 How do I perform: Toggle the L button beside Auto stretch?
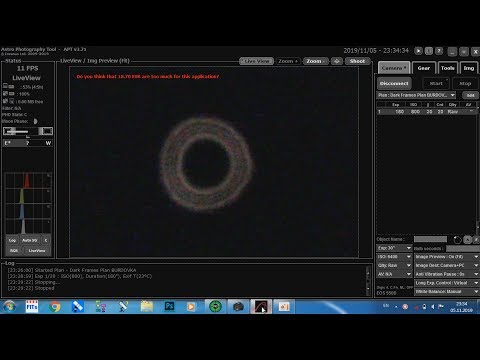pyautogui.click(x=46, y=240)
